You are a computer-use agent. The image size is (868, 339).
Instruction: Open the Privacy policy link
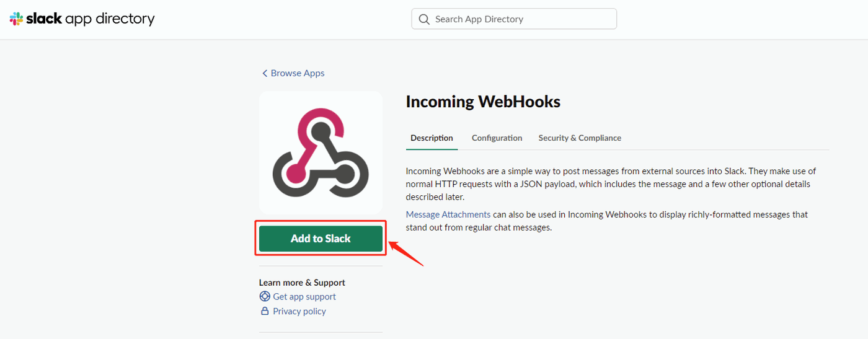[x=299, y=311]
